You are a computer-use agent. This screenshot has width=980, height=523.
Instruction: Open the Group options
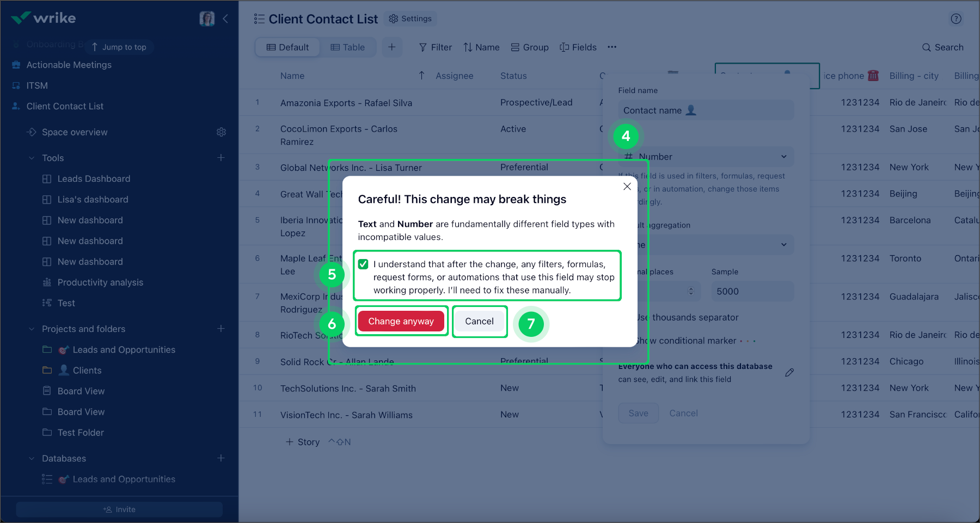[530, 47]
